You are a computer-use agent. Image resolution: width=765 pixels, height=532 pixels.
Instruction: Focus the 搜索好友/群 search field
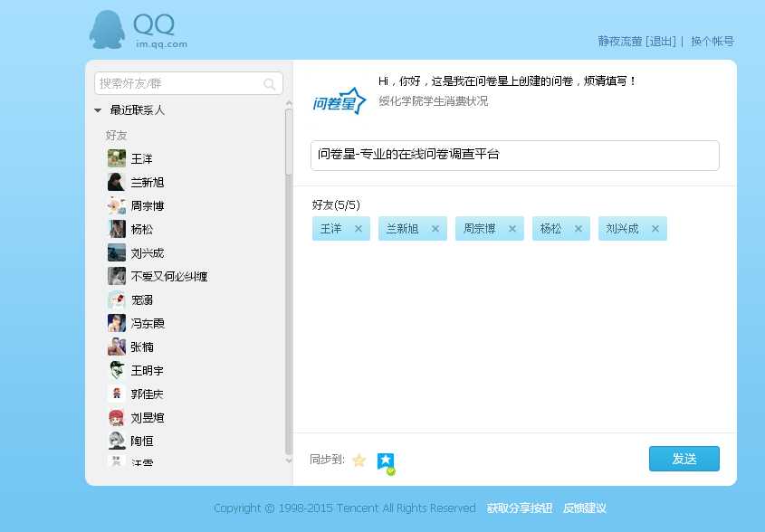click(x=189, y=83)
